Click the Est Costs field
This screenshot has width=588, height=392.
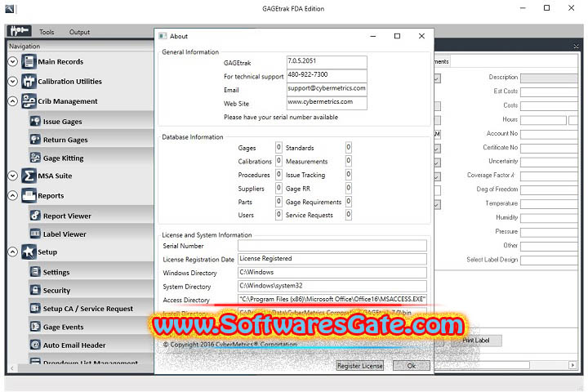[549, 92]
